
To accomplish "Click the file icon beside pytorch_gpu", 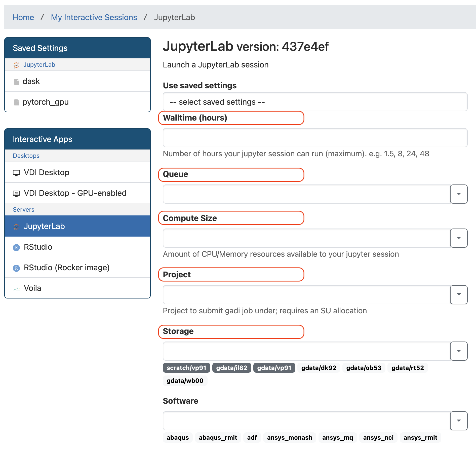I will (x=17, y=102).
